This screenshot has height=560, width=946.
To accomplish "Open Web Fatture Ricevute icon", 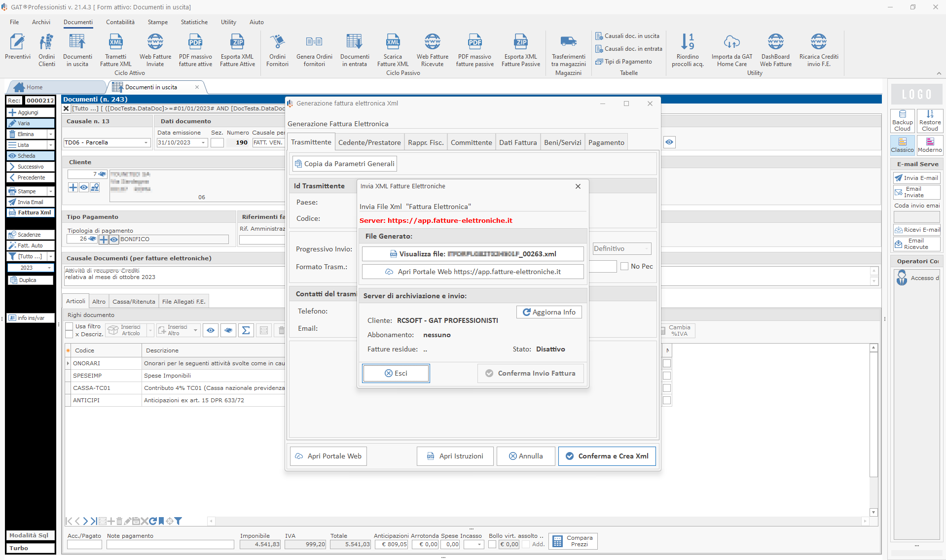I will tap(433, 50).
